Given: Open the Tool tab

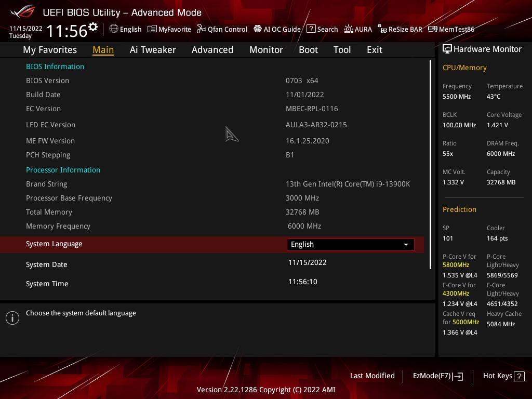Looking at the screenshot, I should coord(342,50).
